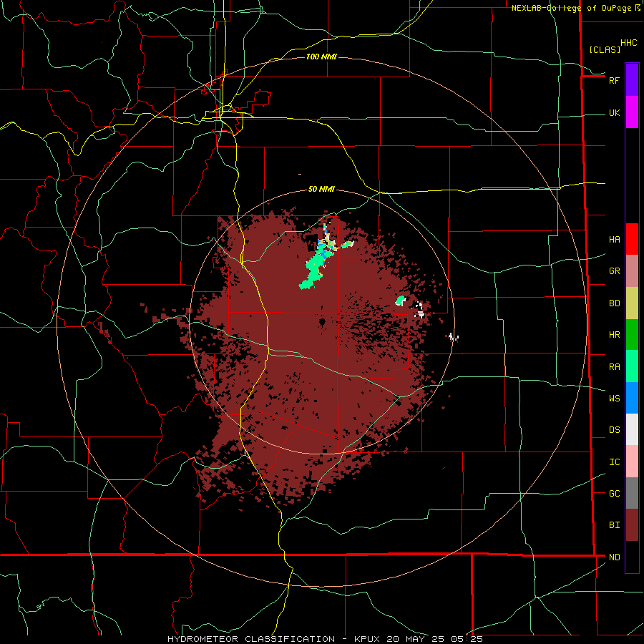
Task: Click the WS blue legend swatch
Action: 632,398
